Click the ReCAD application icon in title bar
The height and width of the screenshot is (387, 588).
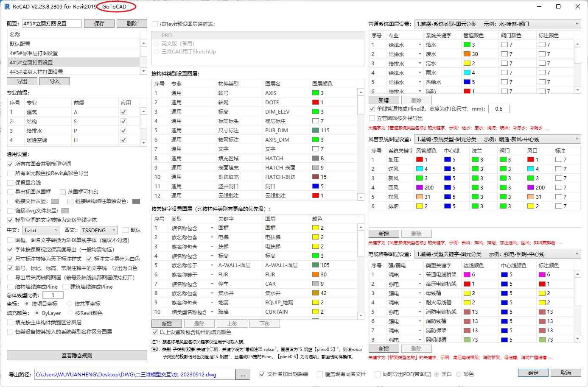[6, 6]
